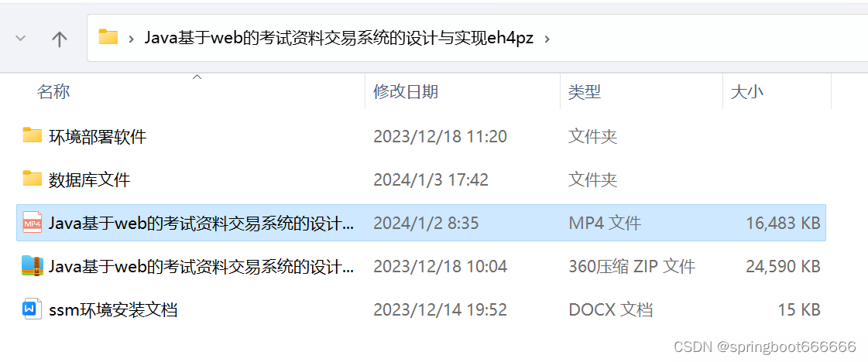Screen dimensions: 868x362
Task: Sort by 名称 column header
Action: pyautogui.click(x=53, y=92)
